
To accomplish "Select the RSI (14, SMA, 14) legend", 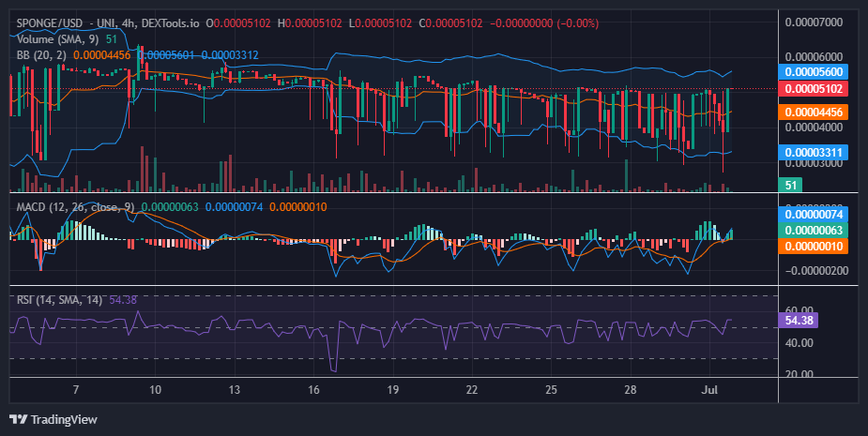I will (59, 300).
